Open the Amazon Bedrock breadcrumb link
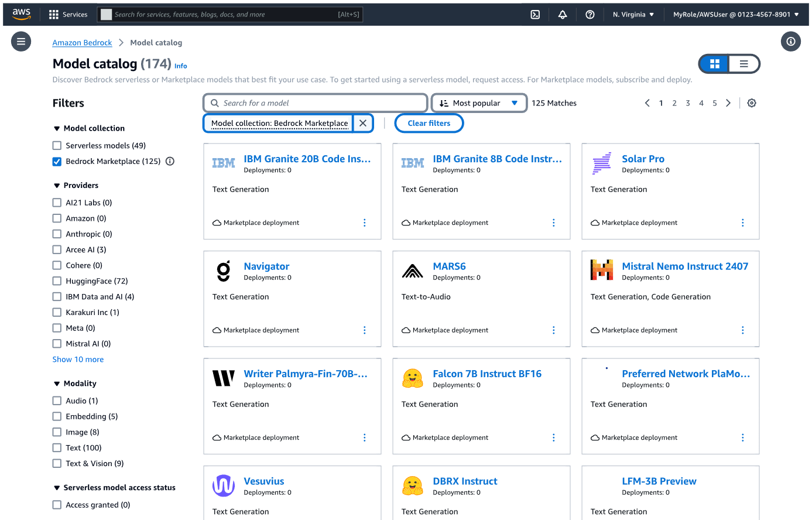 pos(82,42)
